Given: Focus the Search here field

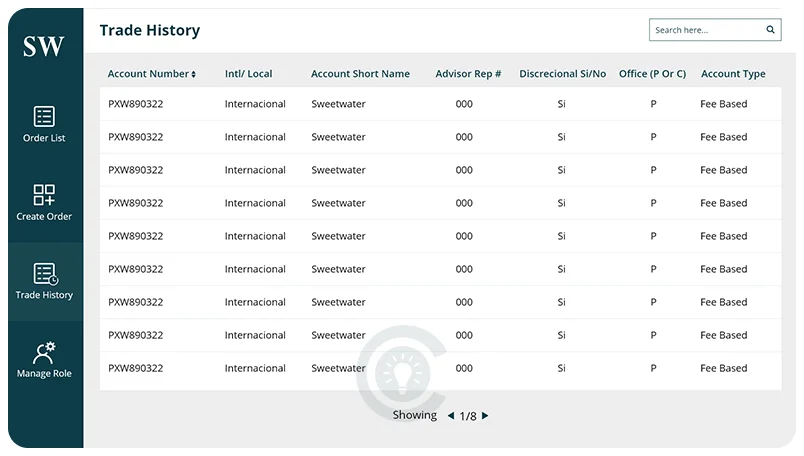Looking at the screenshot, I should 715,30.
